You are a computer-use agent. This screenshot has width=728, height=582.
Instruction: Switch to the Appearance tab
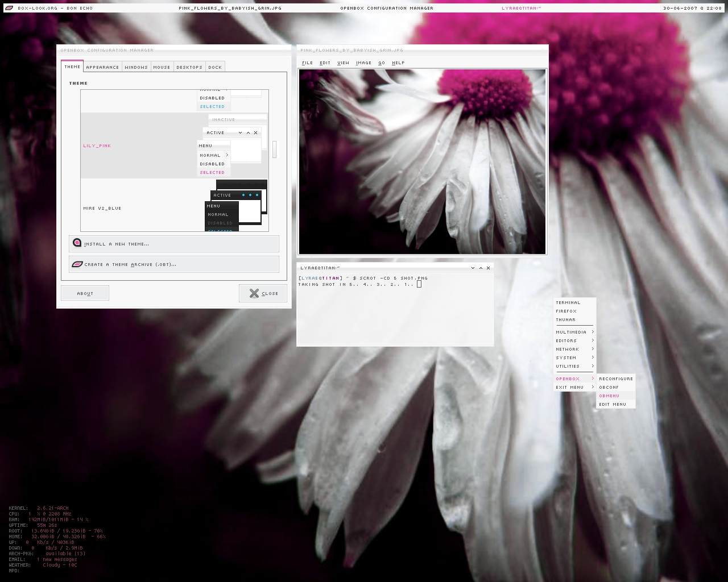[x=102, y=67]
